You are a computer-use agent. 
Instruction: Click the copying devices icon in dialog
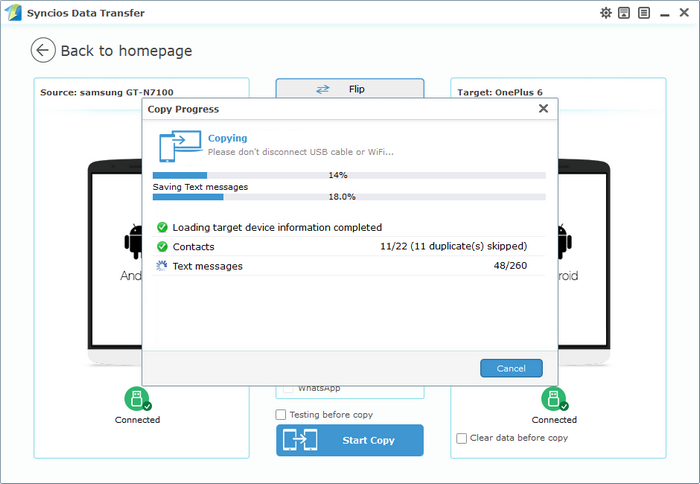[180, 146]
